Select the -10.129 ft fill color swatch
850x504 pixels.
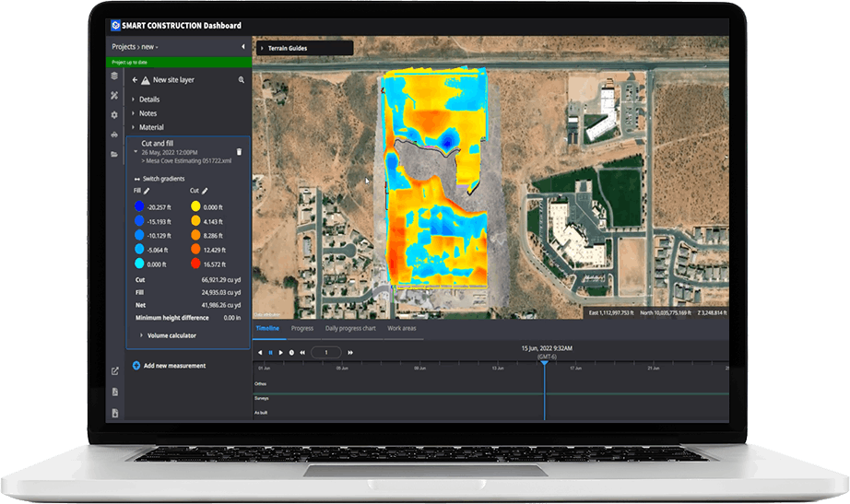139,235
